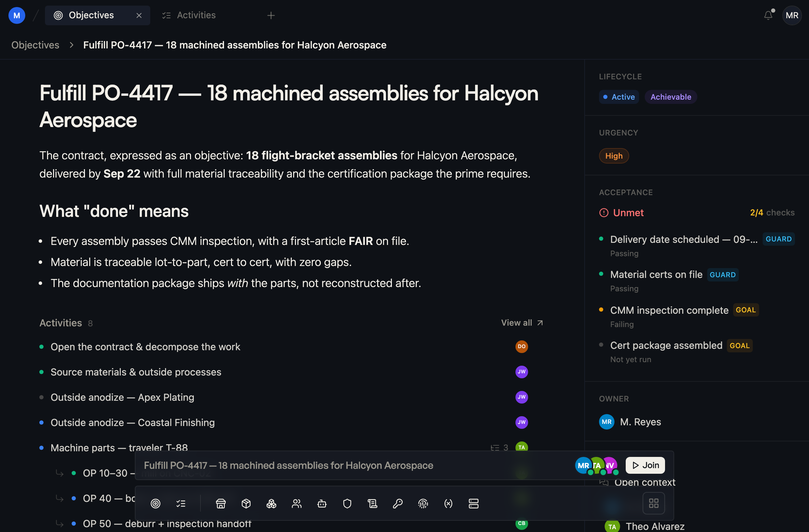Open the key icon in dock
This screenshot has height=532, width=809.
tap(398, 504)
